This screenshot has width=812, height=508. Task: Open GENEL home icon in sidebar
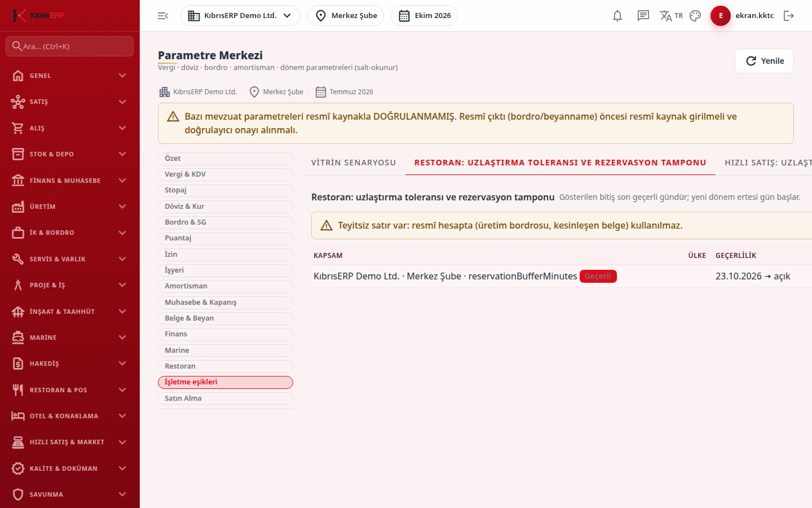pos(18,76)
